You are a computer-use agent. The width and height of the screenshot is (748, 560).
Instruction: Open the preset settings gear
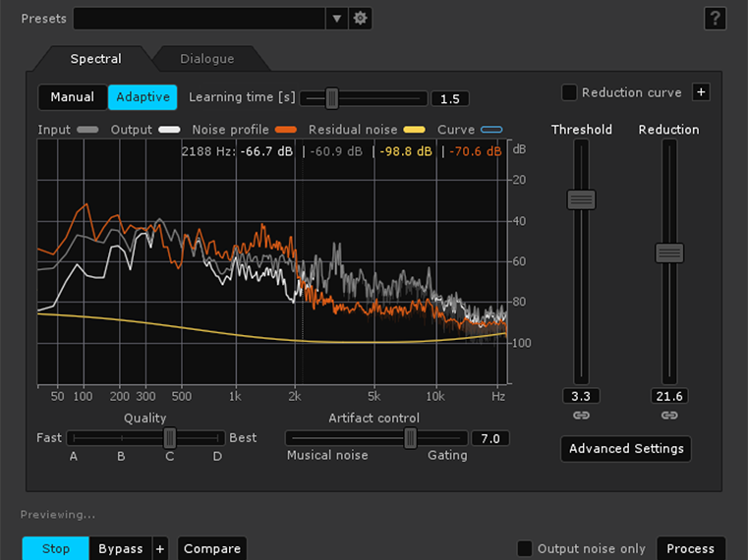[x=361, y=19]
